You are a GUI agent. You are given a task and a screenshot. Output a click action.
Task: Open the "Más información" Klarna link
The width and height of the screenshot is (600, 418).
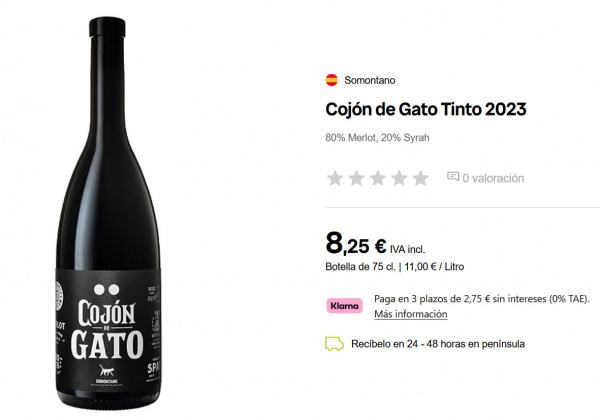410,314
